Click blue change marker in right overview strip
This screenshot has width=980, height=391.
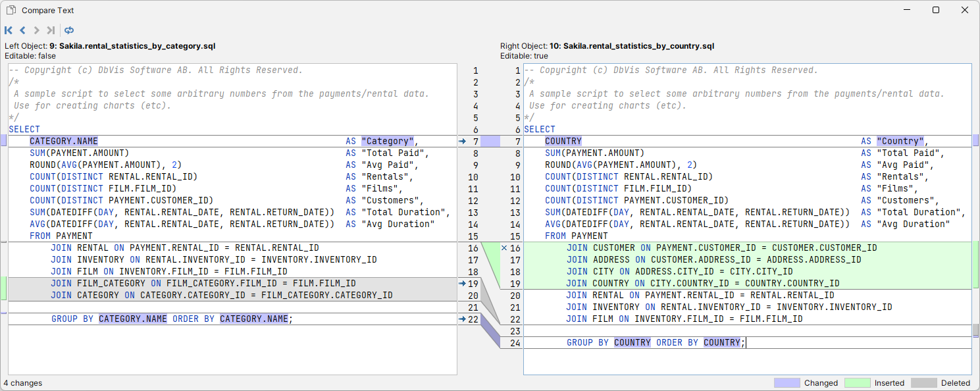pyautogui.click(x=975, y=140)
